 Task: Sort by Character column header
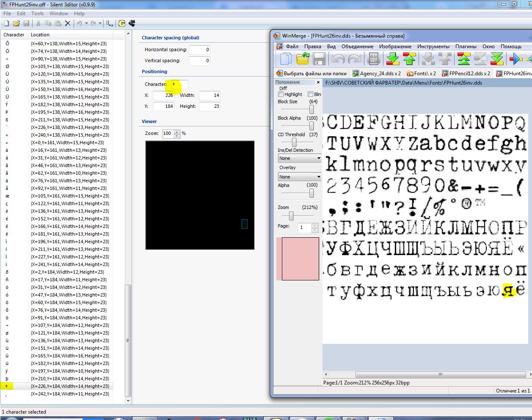tap(14, 35)
